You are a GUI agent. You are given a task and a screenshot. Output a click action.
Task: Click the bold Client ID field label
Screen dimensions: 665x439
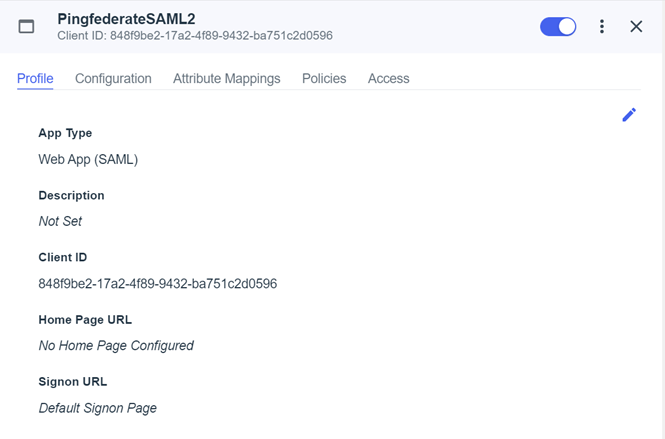[63, 257]
